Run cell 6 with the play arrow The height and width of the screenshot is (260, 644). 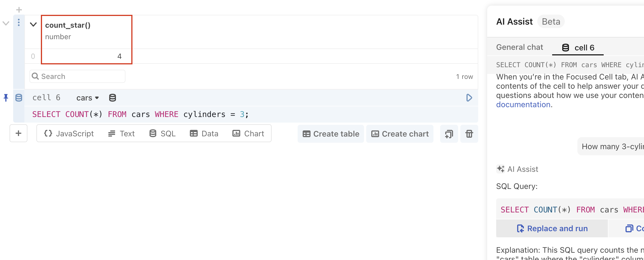469,98
